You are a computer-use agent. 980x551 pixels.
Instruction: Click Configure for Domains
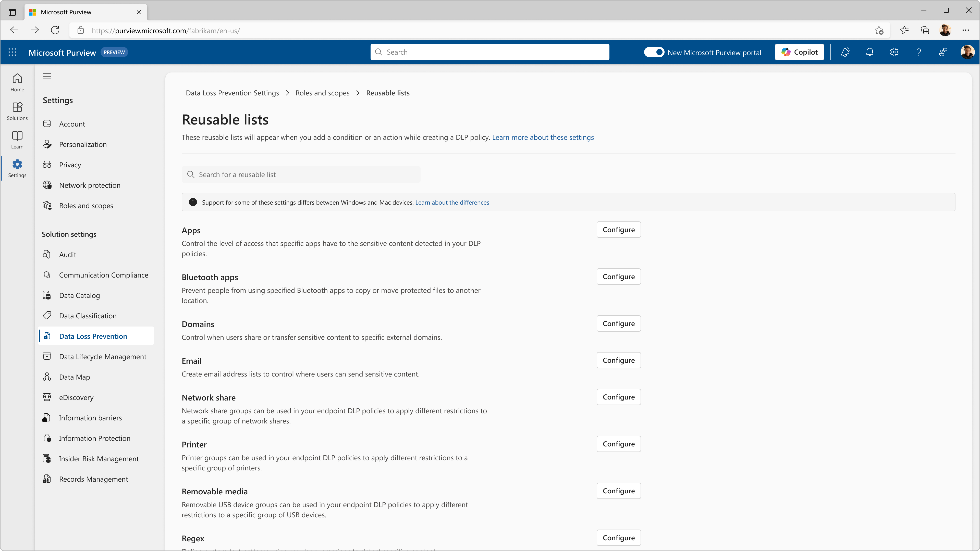coord(619,324)
